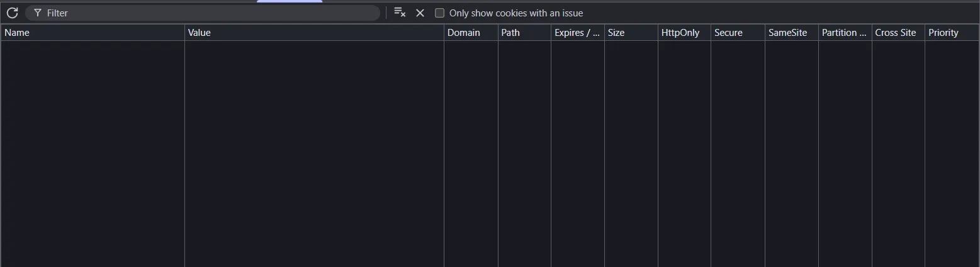Screen dimensions: 980x267
Task: Sort by Path column header
Action: (524, 33)
